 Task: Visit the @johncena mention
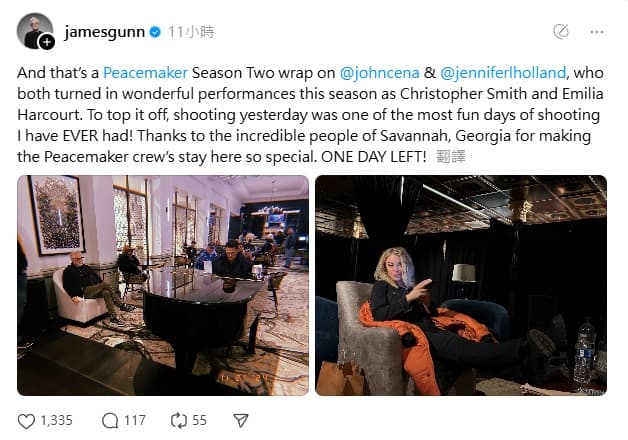(379, 73)
